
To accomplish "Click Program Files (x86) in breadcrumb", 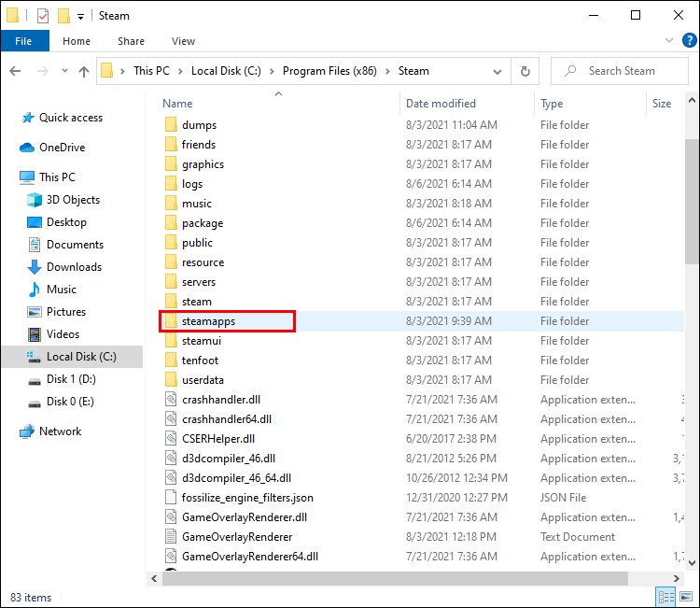I will pos(329,71).
